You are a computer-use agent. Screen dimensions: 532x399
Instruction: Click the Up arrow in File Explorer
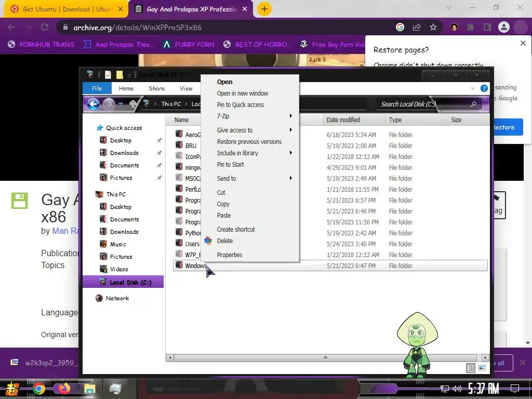coord(132,104)
